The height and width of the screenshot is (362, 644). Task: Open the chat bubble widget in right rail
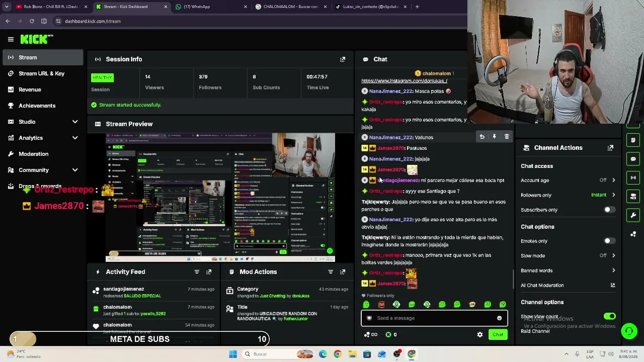coord(633,159)
